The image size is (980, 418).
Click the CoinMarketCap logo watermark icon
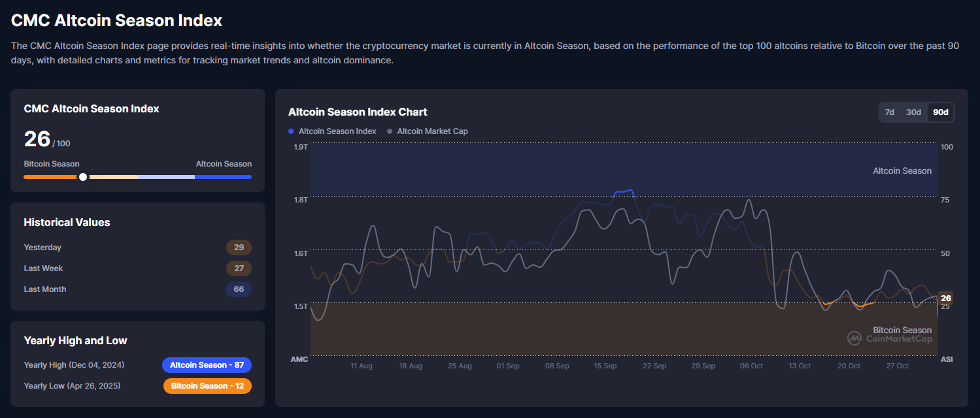[x=854, y=338]
